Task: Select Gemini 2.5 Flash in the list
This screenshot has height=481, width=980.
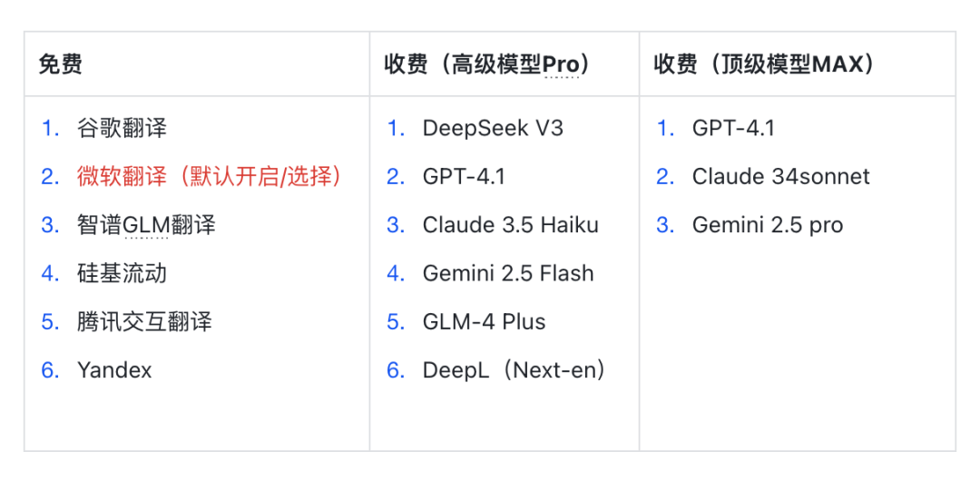Action: [508, 273]
